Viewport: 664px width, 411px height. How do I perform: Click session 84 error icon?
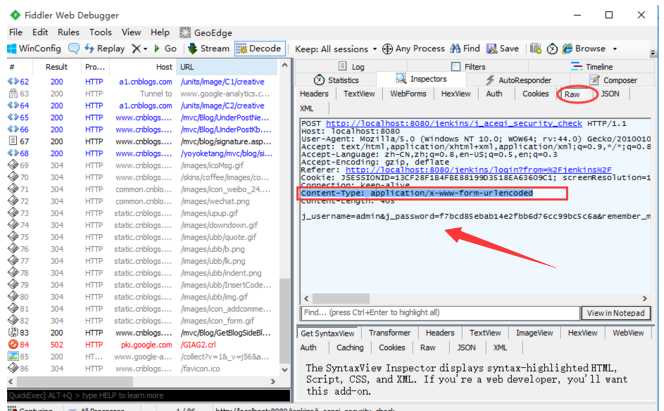pyautogui.click(x=13, y=345)
